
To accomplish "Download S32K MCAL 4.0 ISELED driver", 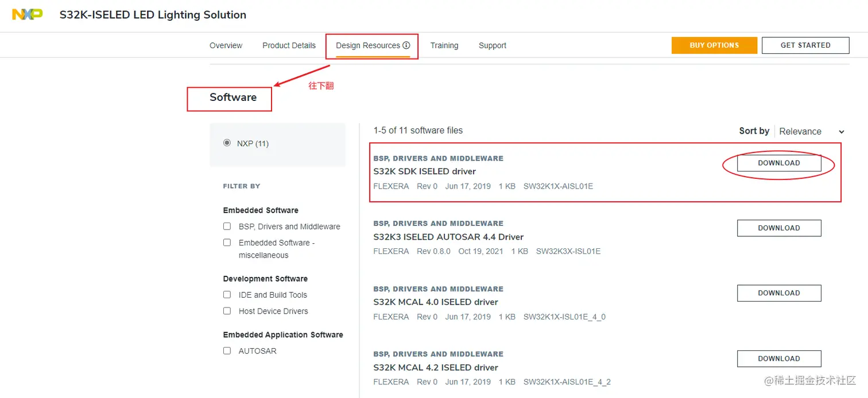I will point(779,293).
